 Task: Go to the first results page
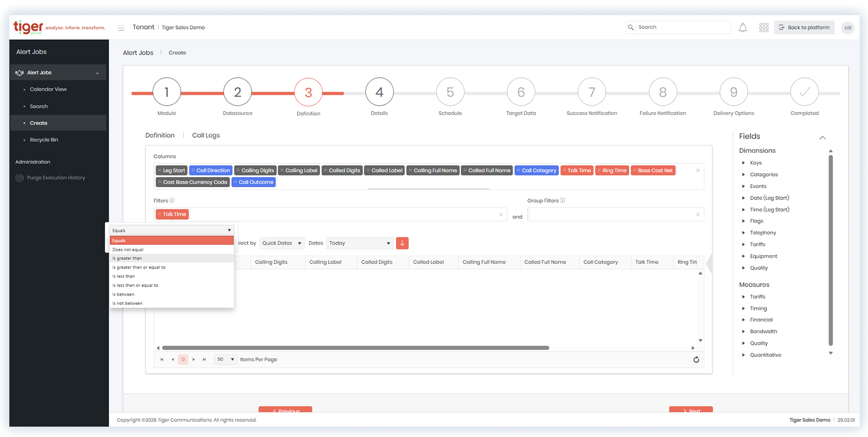pos(162,360)
